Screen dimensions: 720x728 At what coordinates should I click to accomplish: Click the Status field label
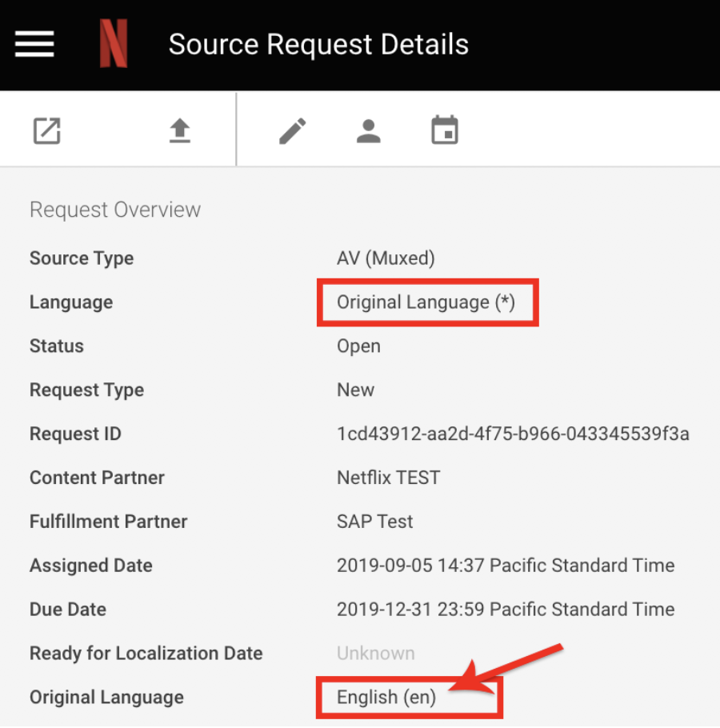click(x=57, y=346)
